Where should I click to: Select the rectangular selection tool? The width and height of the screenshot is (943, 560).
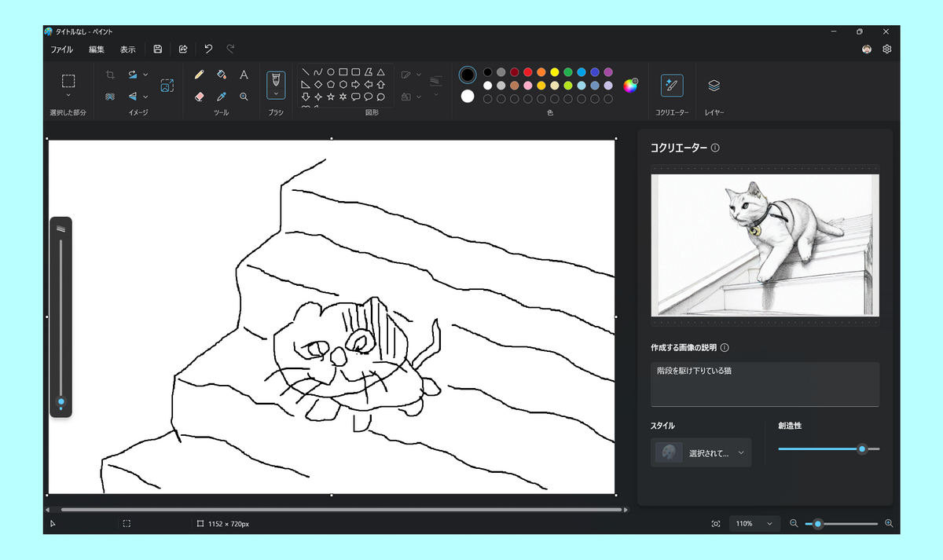click(68, 81)
